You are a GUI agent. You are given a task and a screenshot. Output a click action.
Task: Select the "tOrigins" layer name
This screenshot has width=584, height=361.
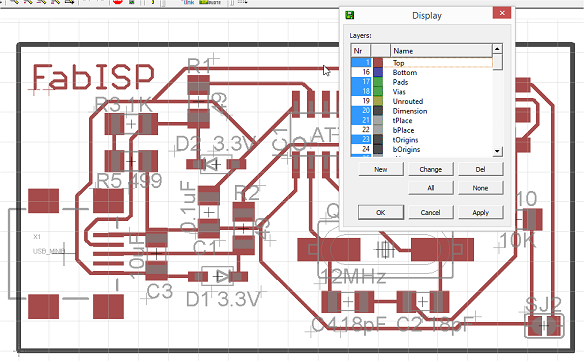coord(405,140)
